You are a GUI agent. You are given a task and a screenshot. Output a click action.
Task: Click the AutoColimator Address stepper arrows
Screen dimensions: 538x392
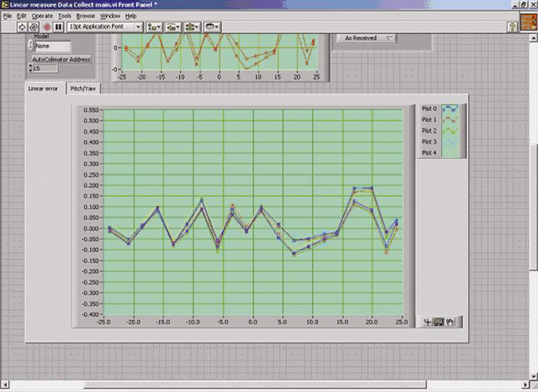point(30,68)
